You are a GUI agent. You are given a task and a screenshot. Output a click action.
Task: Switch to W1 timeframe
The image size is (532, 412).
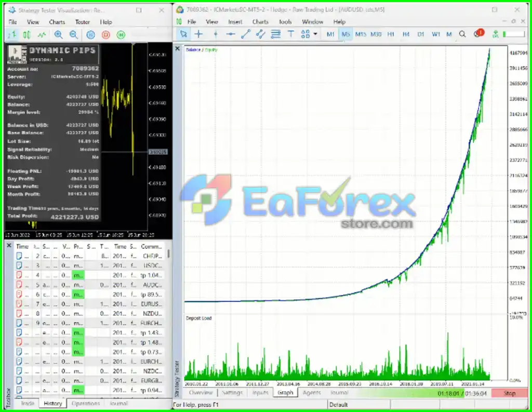pyautogui.click(x=436, y=34)
